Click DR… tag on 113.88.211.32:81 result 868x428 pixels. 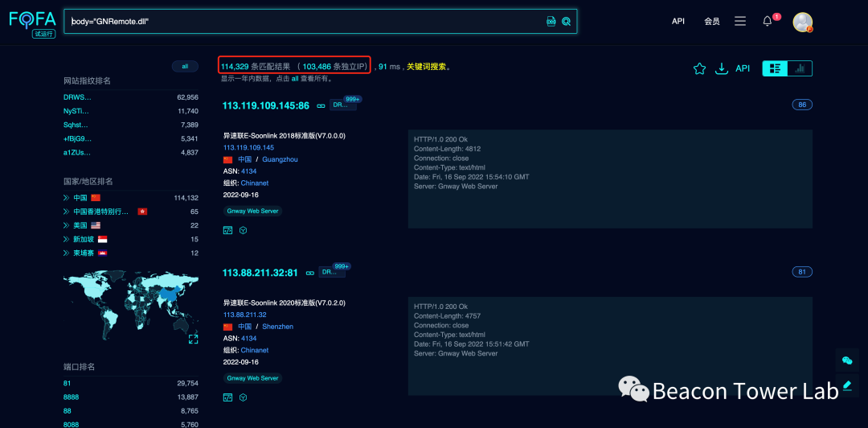[333, 273]
